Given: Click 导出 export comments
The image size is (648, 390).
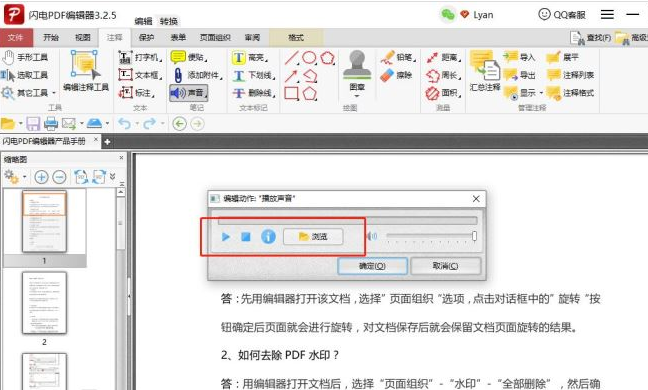Looking at the screenshot, I should 519,75.
